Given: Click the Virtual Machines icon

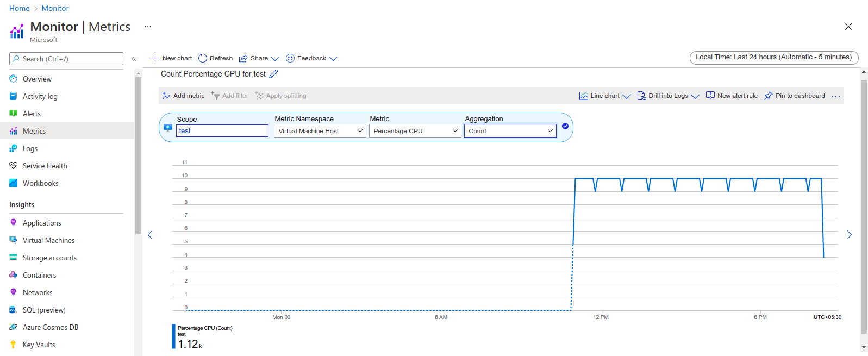Looking at the screenshot, I should [14, 240].
